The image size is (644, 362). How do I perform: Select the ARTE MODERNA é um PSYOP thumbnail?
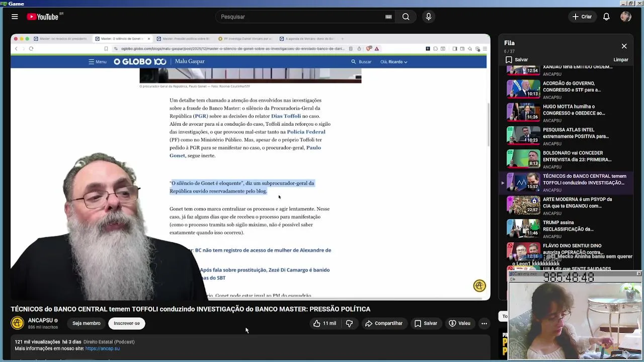[x=523, y=205]
